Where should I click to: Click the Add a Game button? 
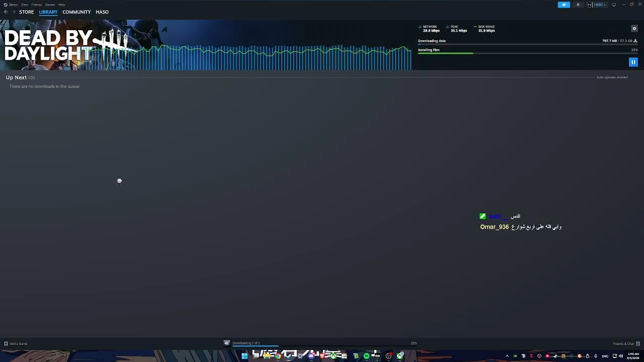click(x=16, y=344)
